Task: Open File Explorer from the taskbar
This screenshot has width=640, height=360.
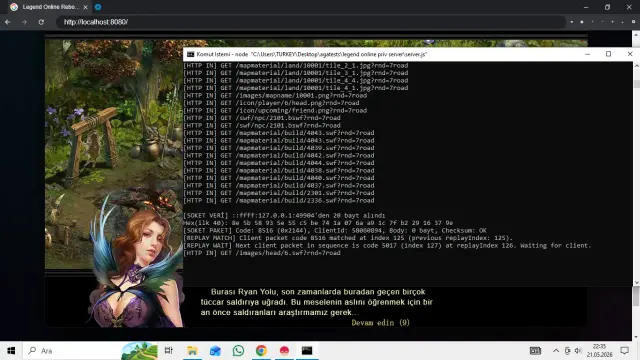Action: click(x=192, y=351)
